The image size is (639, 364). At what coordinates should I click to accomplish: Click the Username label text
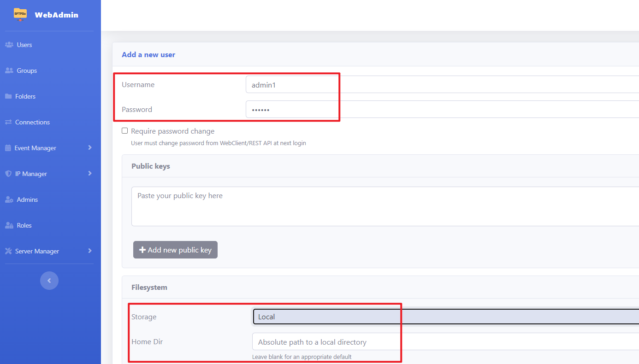click(138, 84)
